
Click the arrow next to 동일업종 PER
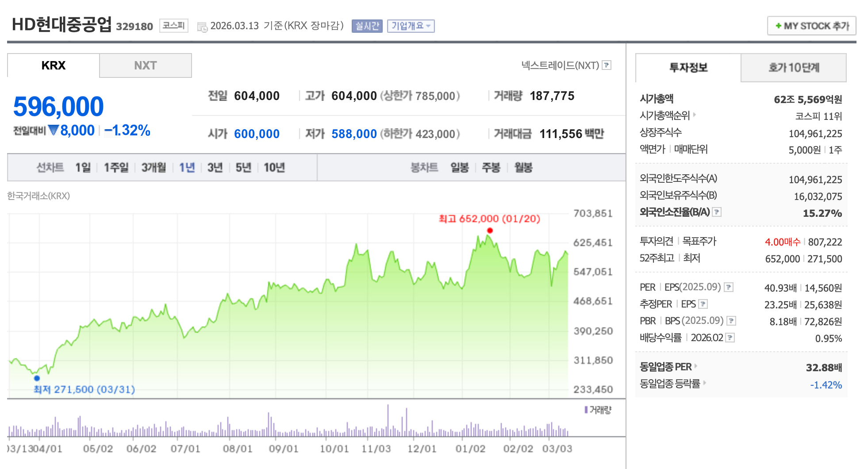tap(696, 366)
